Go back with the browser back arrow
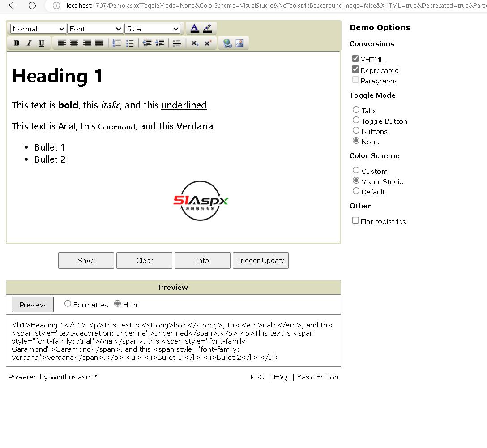This screenshot has width=487, height=448. (x=13, y=5)
